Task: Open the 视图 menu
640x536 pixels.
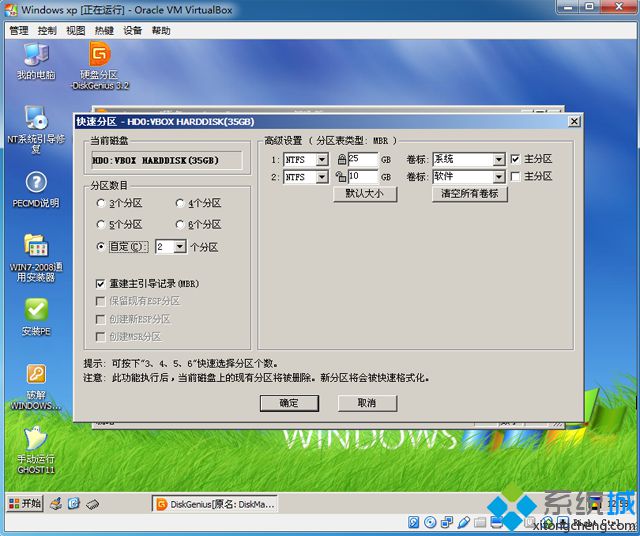Action: pyautogui.click(x=76, y=31)
